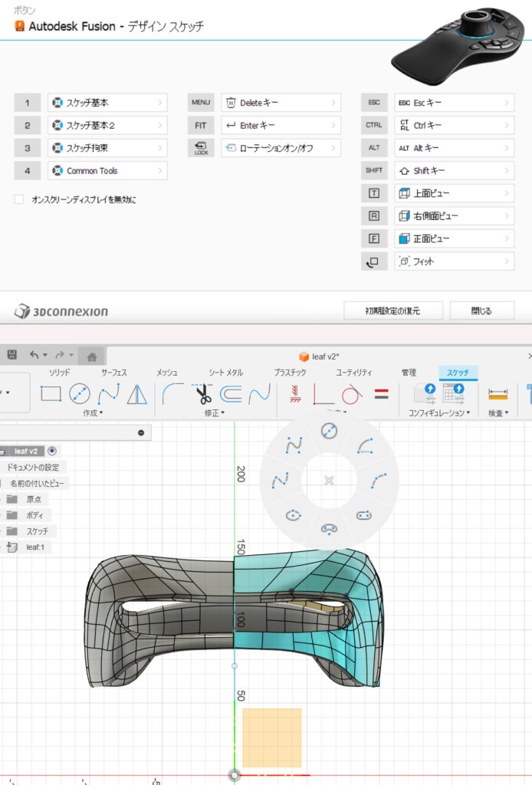Apply the perpendicular constraint icon
This screenshot has width=532, height=785.
323,394
